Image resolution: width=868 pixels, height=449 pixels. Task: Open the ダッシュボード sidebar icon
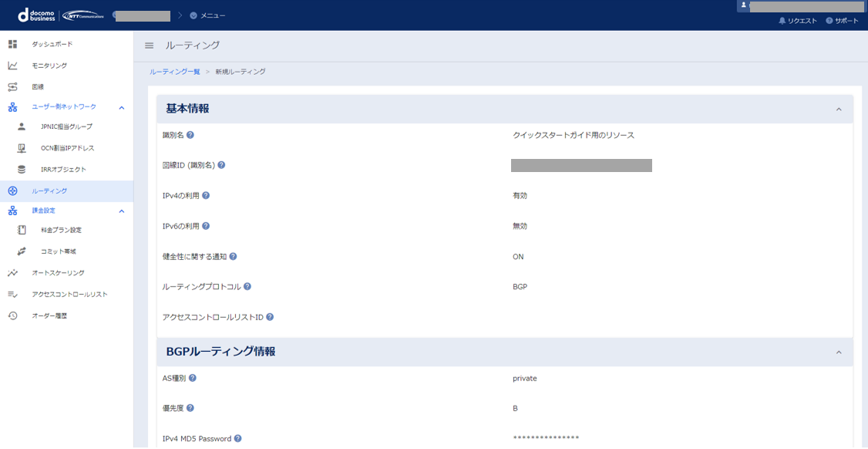(x=13, y=44)
